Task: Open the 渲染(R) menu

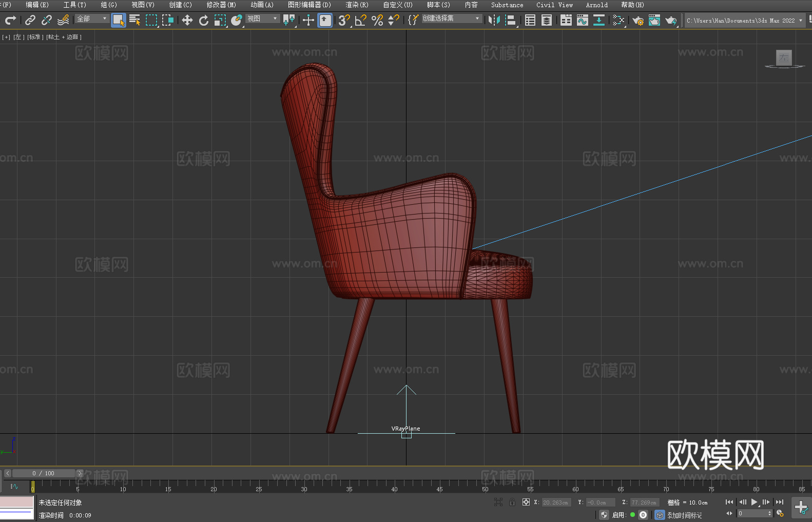Action: click(x=357, y=5)
